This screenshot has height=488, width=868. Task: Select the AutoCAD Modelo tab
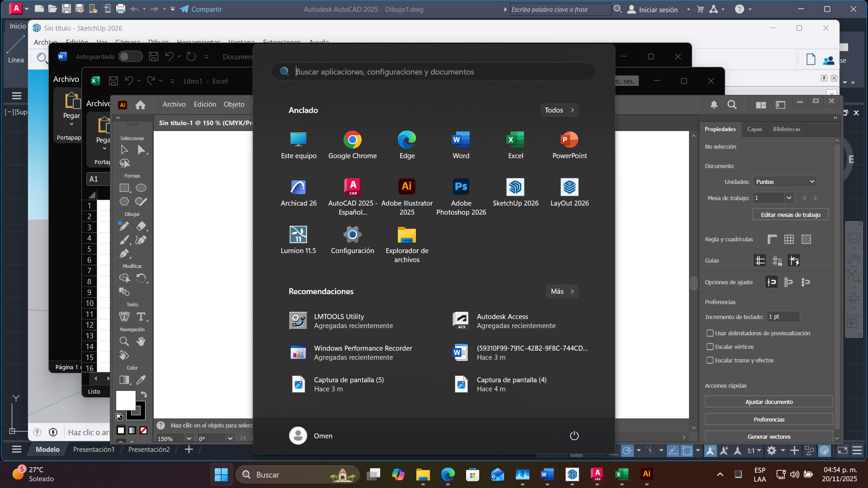(x=47, y=450)
